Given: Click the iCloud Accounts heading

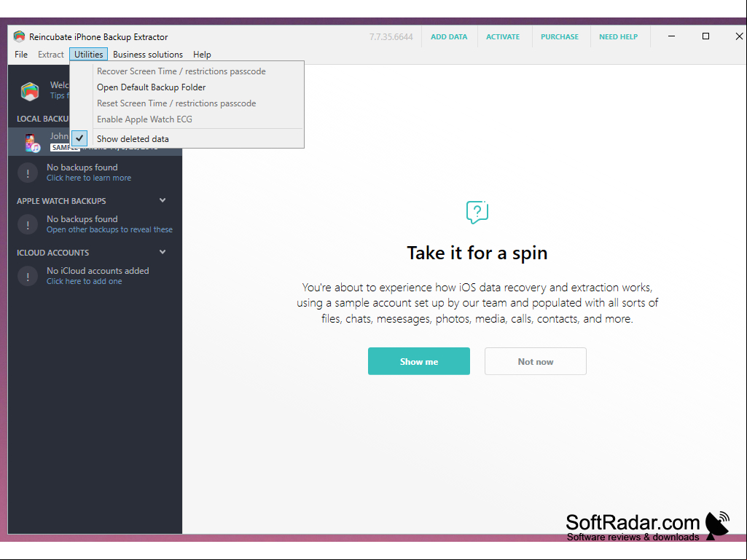Looking at the screenshot, I should (x=53, y=253).
